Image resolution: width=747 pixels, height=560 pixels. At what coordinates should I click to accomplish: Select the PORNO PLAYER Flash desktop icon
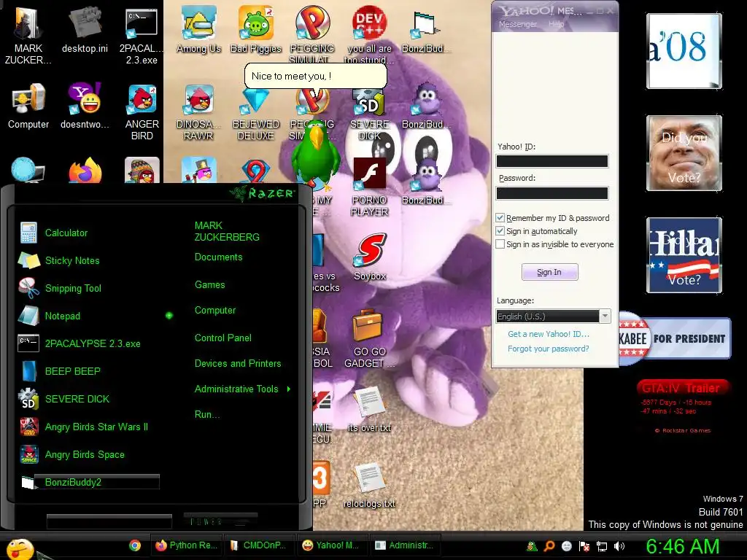[x=369, y=187]
